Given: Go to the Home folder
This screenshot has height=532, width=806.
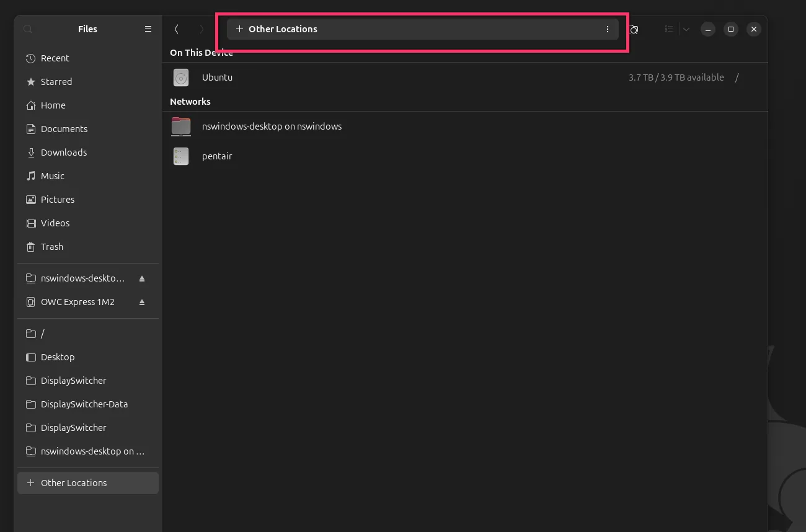Looking at the screenshot, I should (88, 105).
